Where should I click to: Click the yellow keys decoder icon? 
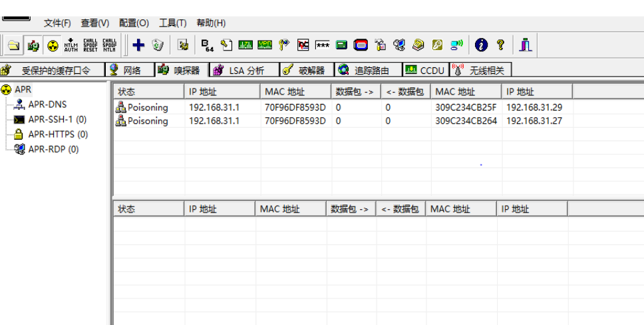coord(284,45)
